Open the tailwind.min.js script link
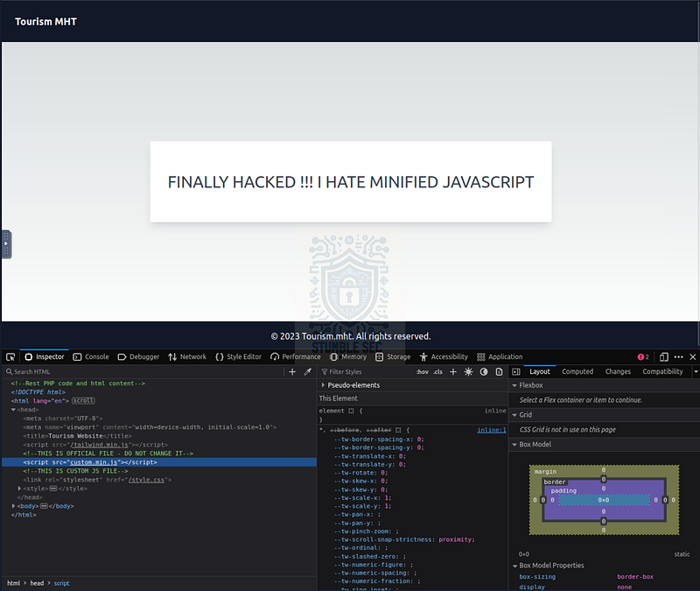Screen dimensions: 700x591 (x=100, y=445)
